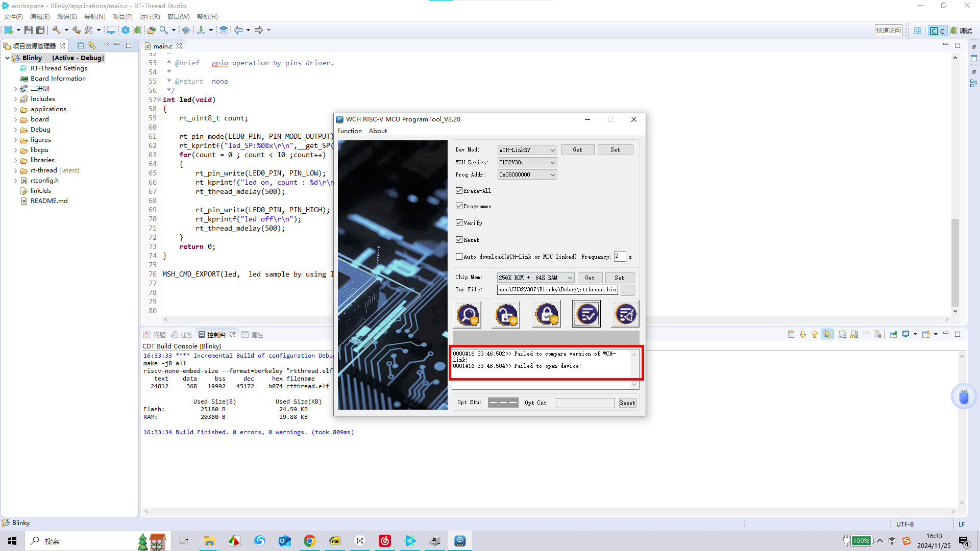Toggle the Erase-All checkbox
Image resolution: width=980 pixels, height=551 pixels.
tap(459, 191)
